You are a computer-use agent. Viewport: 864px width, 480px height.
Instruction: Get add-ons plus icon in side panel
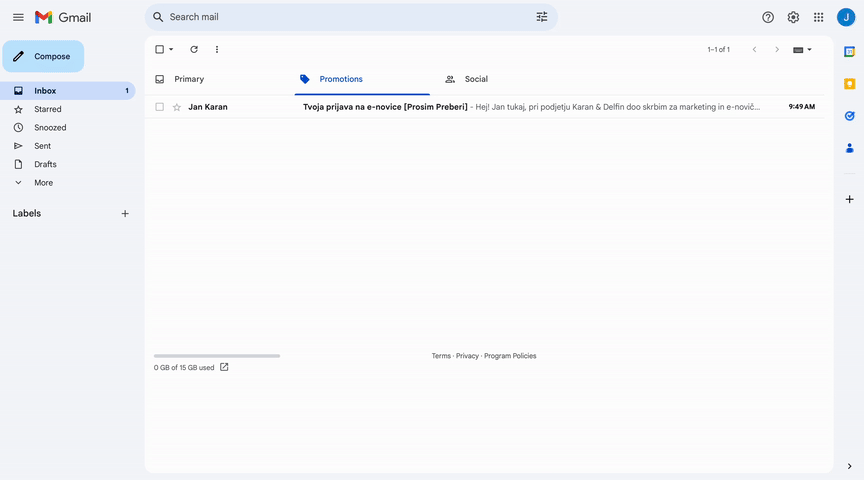pyautogui.click(x=849, y=199)
